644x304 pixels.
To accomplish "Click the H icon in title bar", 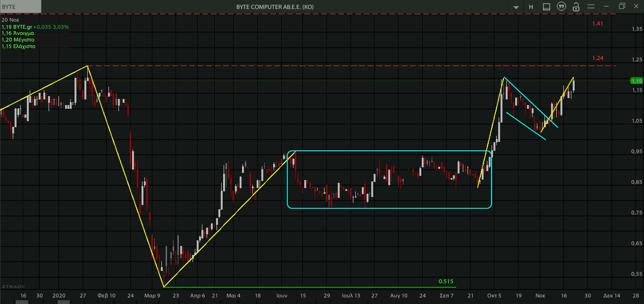I will click(531, 7).
